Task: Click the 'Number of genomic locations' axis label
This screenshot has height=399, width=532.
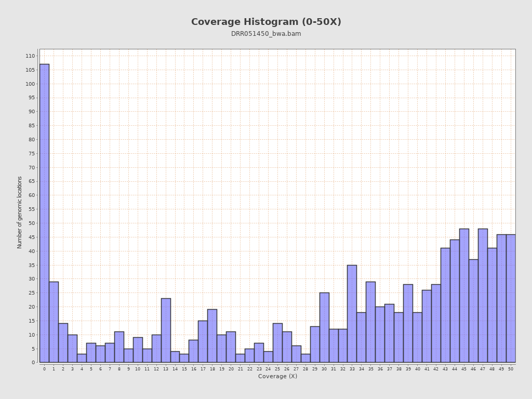Action: [19, 212]
